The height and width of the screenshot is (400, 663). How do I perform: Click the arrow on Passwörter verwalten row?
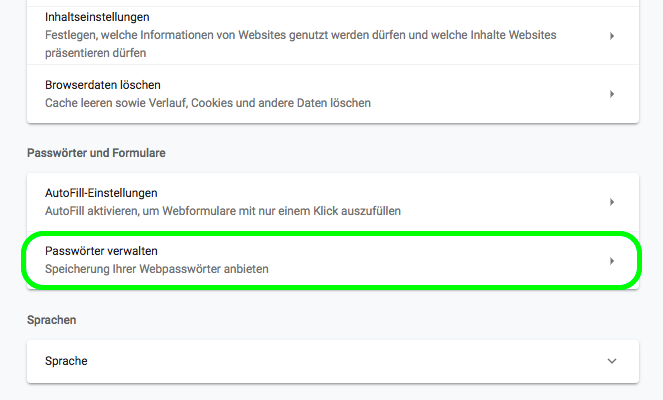[x=611, y=261]
